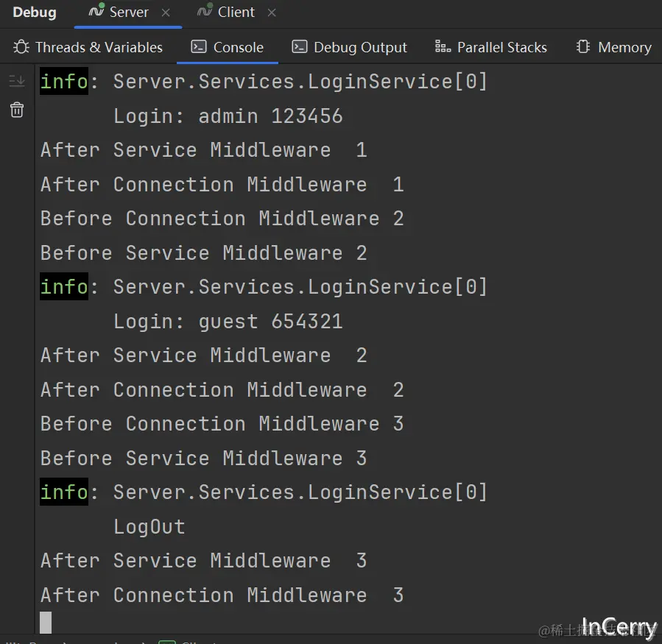Click the console cursor block at the end
The width and height of the screenshot is (662, 644).
[x=46, y=623]
